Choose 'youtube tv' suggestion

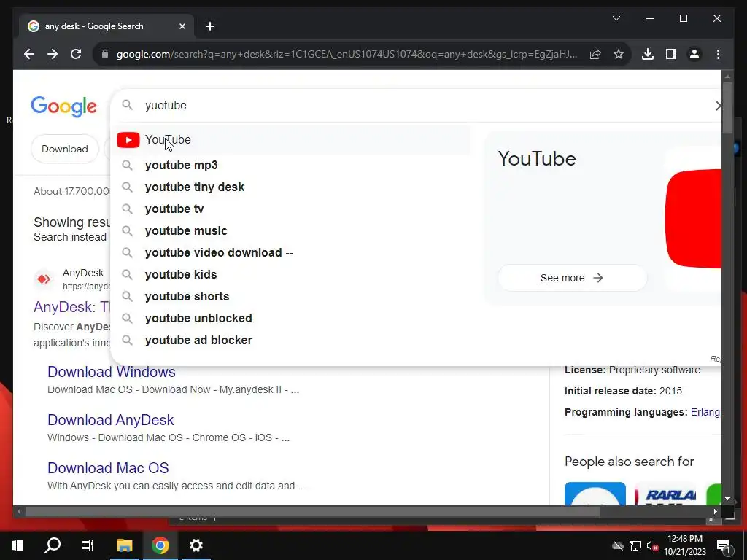point(290,209)
